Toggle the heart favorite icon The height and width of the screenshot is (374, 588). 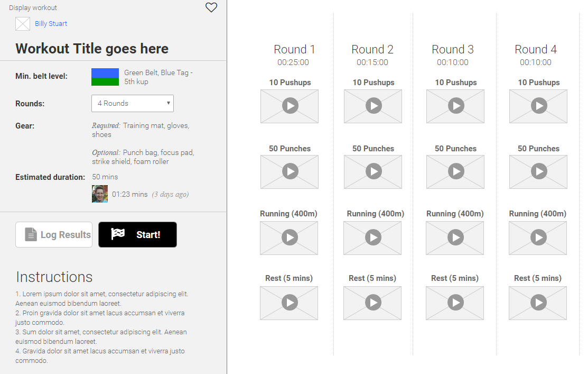(211, 7)
